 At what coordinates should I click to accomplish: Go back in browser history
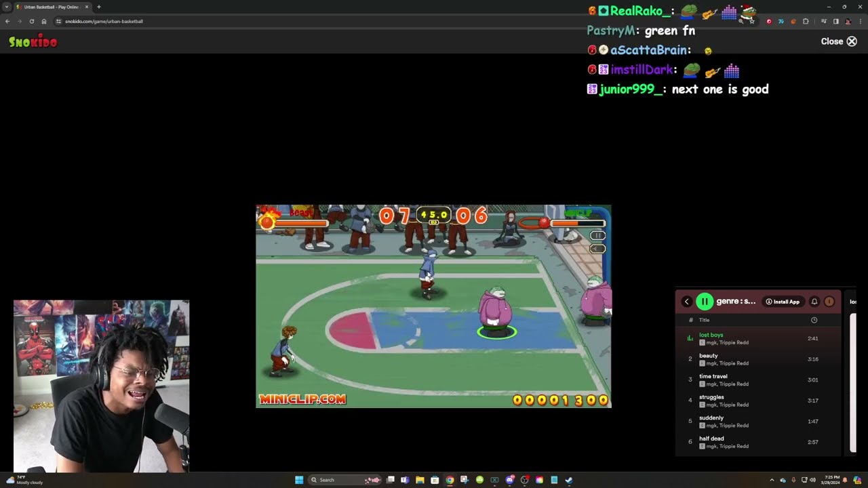pos(7,21)
